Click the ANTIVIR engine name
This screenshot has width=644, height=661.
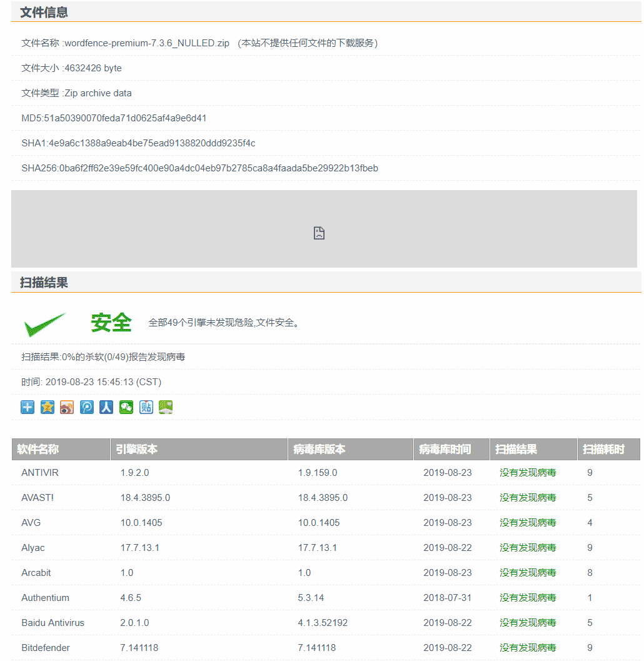pyautogui.click(x=40, y=473)
